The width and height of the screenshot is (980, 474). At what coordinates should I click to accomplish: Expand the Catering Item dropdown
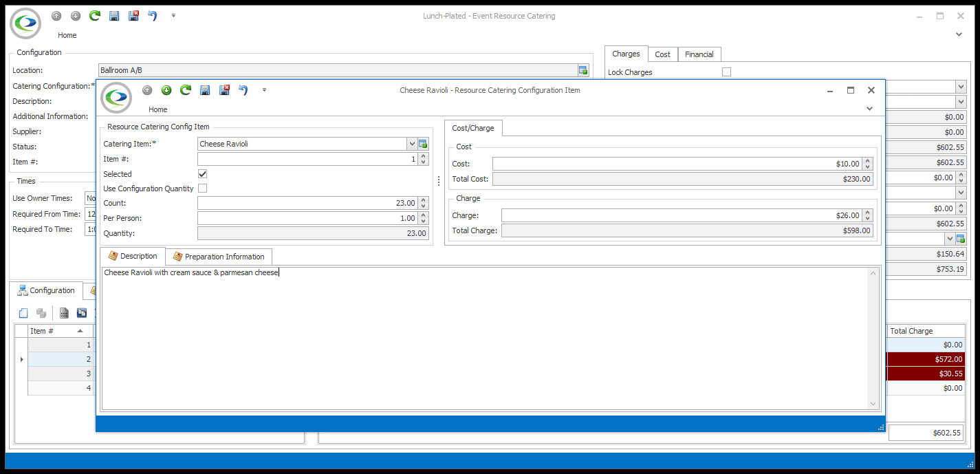coord(412,144)
